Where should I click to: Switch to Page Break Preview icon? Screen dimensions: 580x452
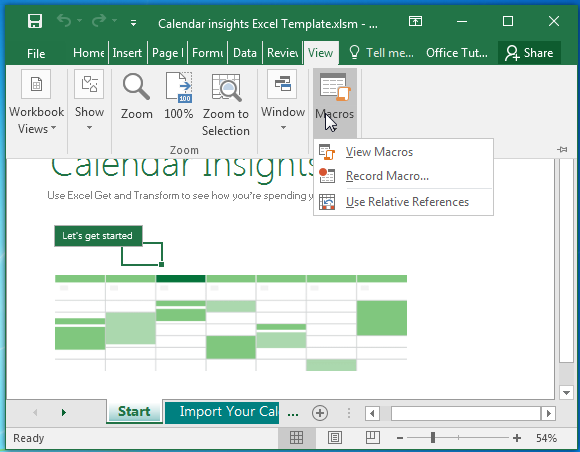point(372,438)
